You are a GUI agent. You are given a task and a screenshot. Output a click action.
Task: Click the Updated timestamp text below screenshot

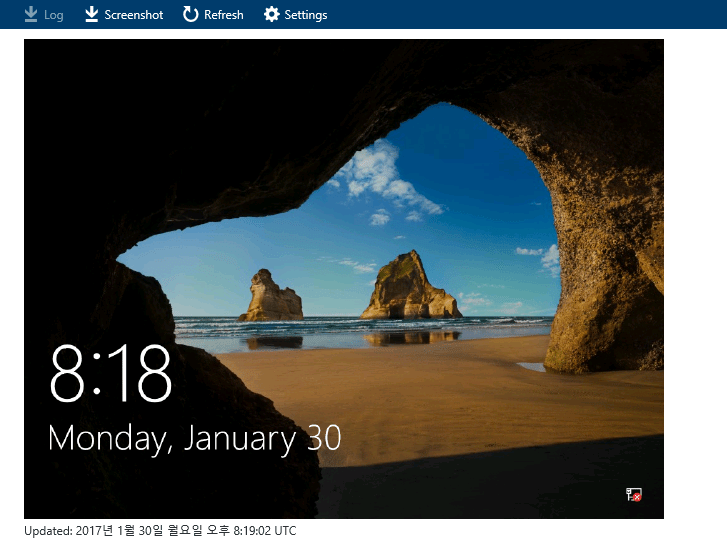coord(160,531)
